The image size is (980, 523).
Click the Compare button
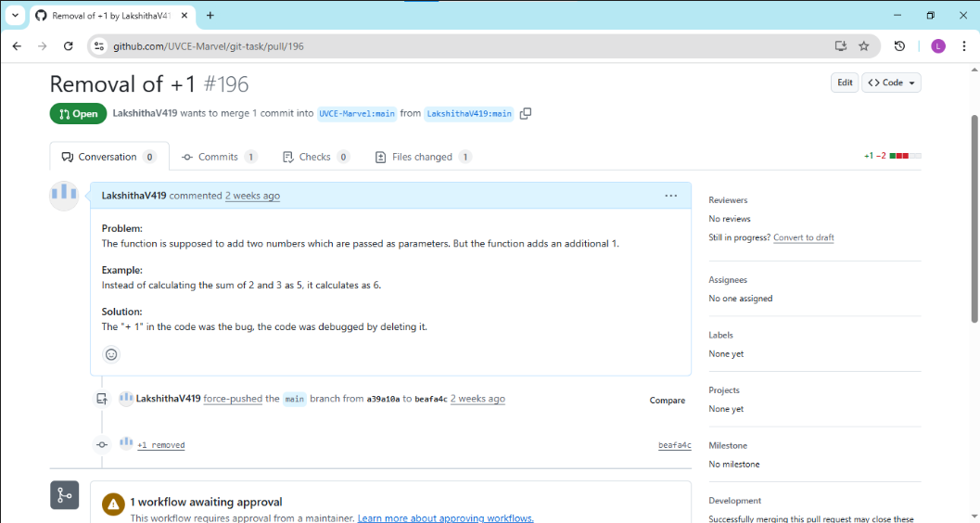[x=668, y=400]
